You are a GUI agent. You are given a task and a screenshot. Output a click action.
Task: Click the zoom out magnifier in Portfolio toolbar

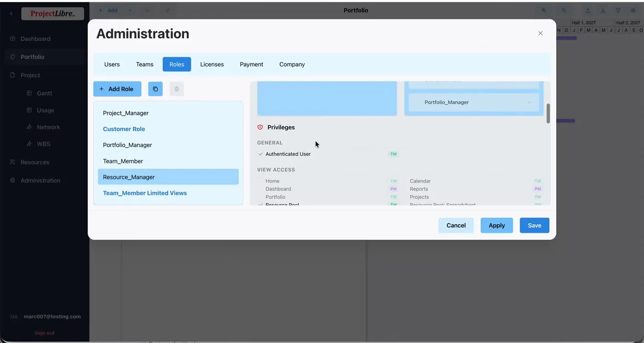point(564,10)
